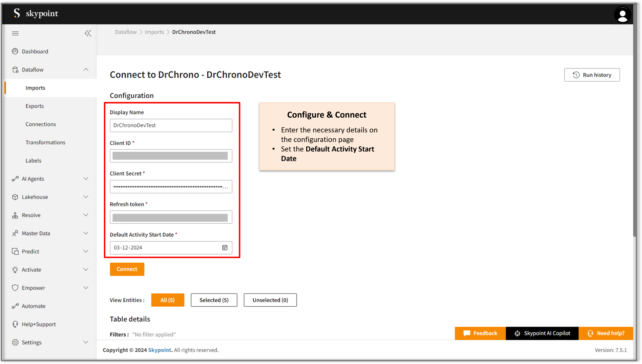Click the Run history button
Viewport: 642px width, 364px height.
point(592,75)
